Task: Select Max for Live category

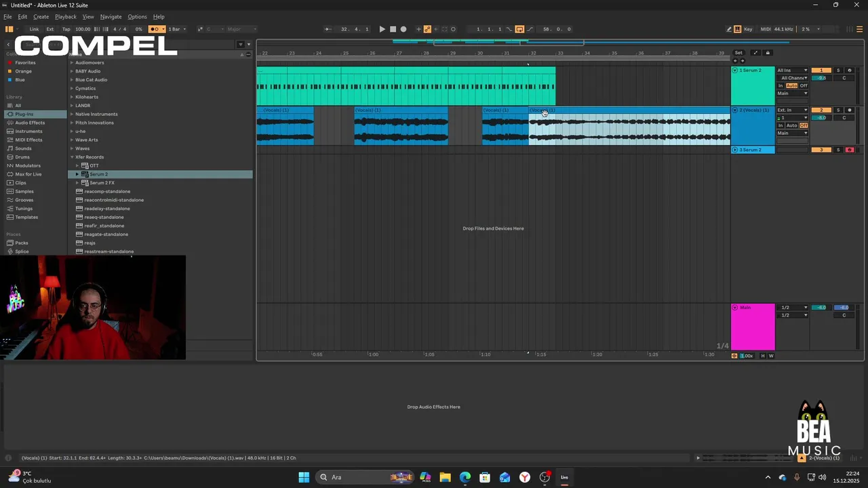Action: [x=28, y=174]
